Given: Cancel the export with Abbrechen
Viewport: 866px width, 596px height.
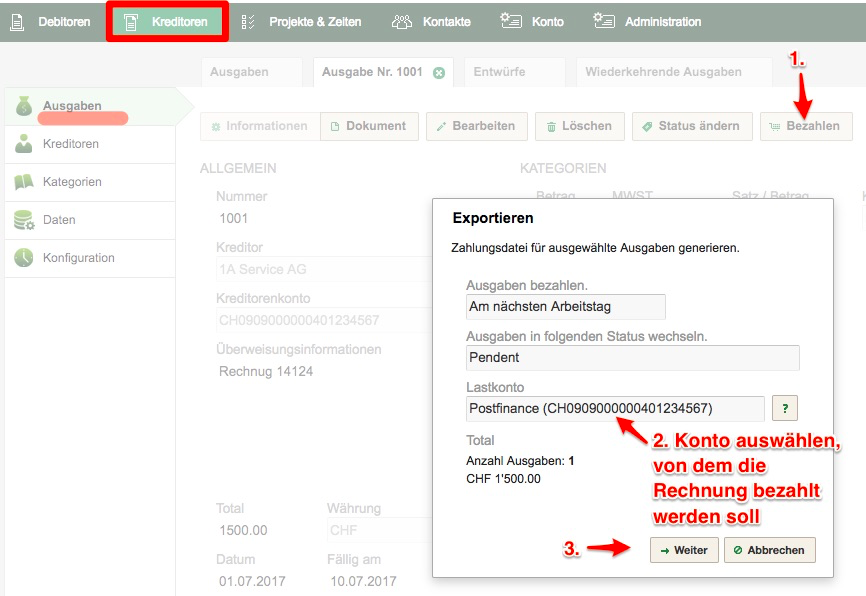Looking at the screenshot, I should [770, 550].
